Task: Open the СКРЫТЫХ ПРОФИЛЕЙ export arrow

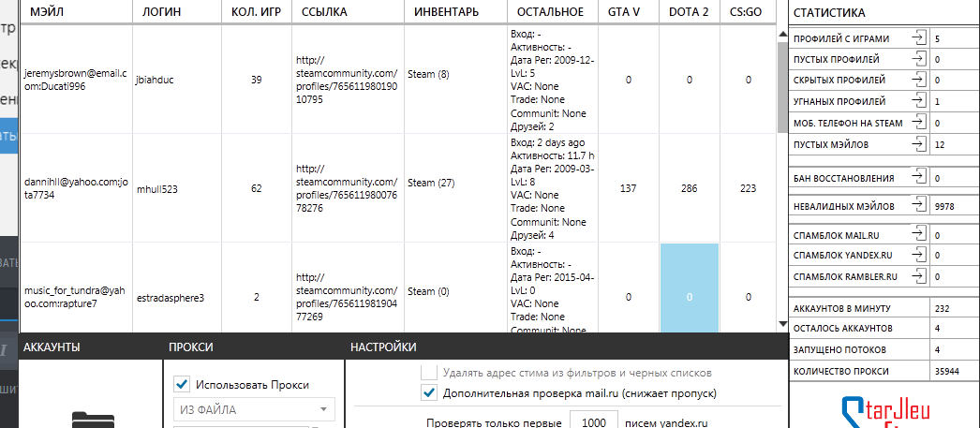Action: (917, 80)
